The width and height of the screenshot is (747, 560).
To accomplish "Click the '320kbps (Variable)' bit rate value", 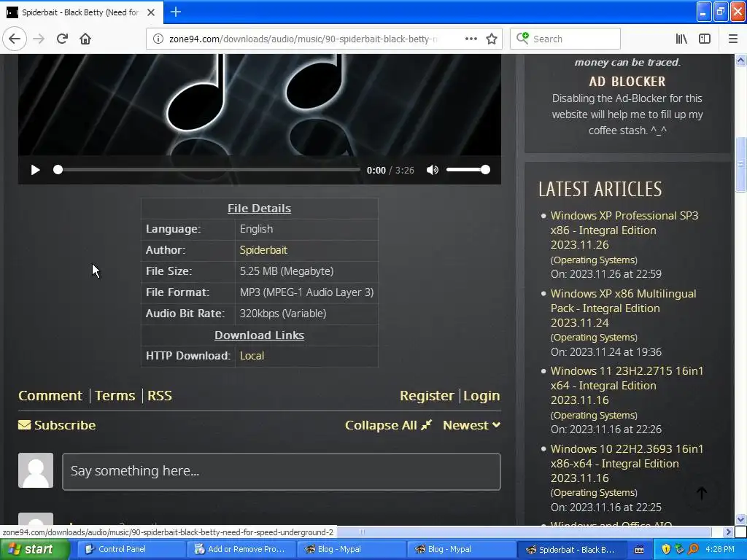I will point(283,314).
